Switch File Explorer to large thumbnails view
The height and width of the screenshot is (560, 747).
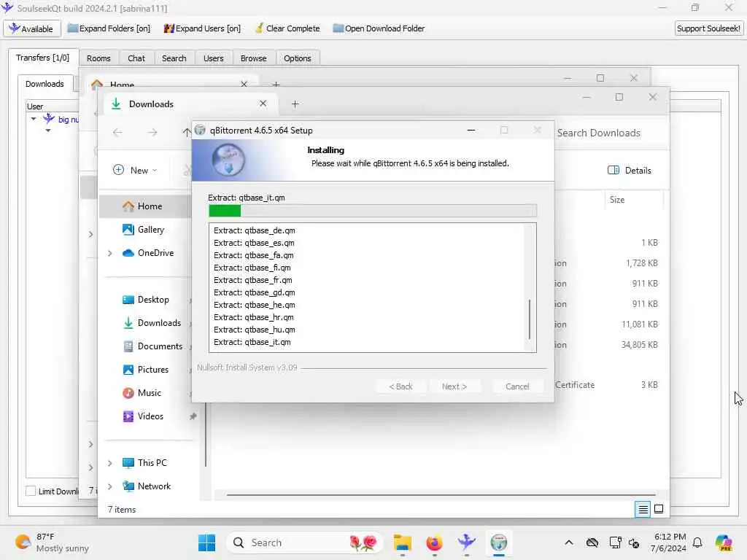coord(659,510)
